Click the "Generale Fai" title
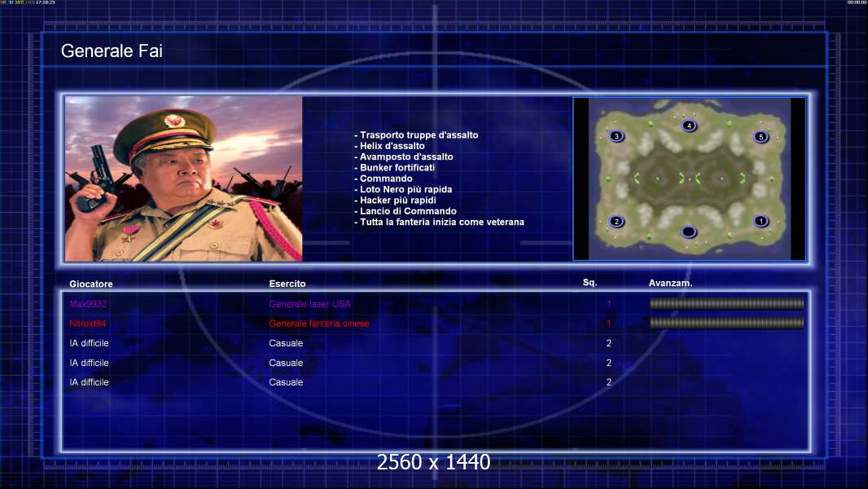This screenshot has height=489, width=868. tap(112, 51)
